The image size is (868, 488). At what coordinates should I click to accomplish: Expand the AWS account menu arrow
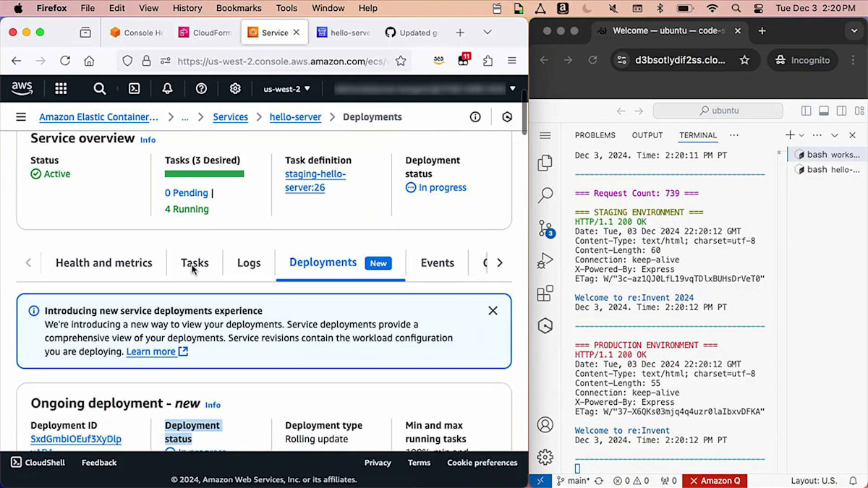(x=513, y=89)
